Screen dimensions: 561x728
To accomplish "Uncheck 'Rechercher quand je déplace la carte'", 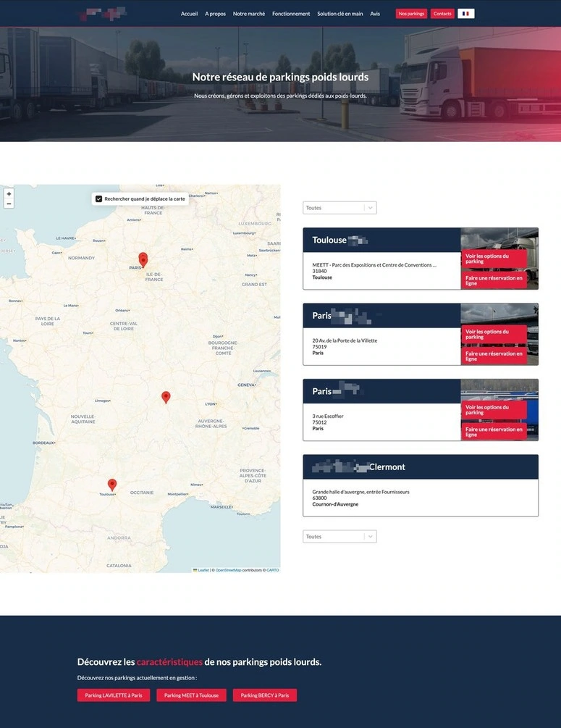I will 98,198.
